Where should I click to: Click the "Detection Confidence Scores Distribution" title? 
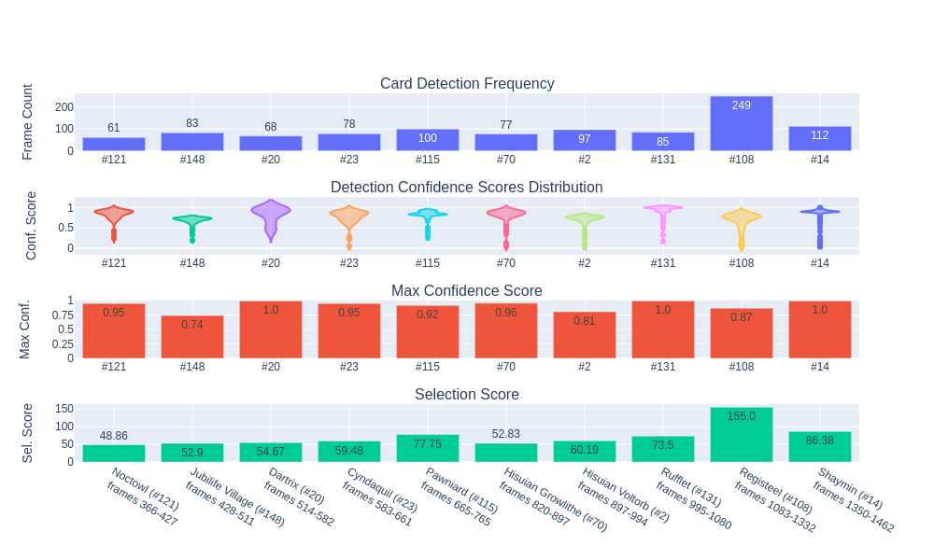point(467,188)
